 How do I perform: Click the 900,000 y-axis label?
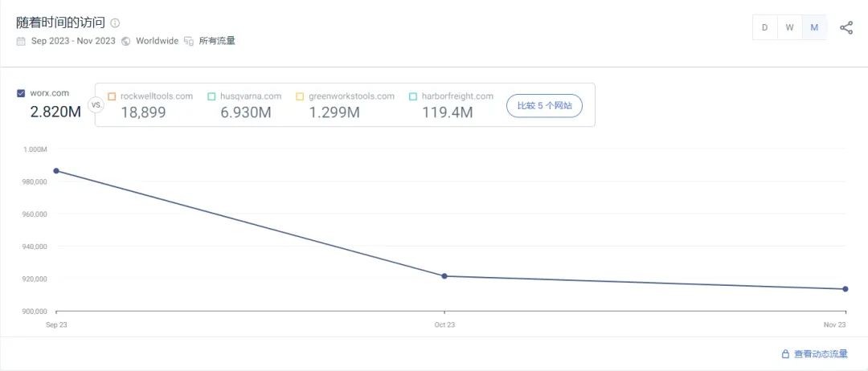coord(35,312)
